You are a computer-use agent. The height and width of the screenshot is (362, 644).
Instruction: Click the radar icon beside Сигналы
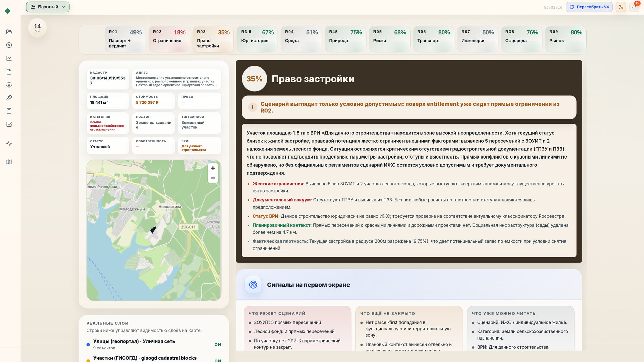253,285
